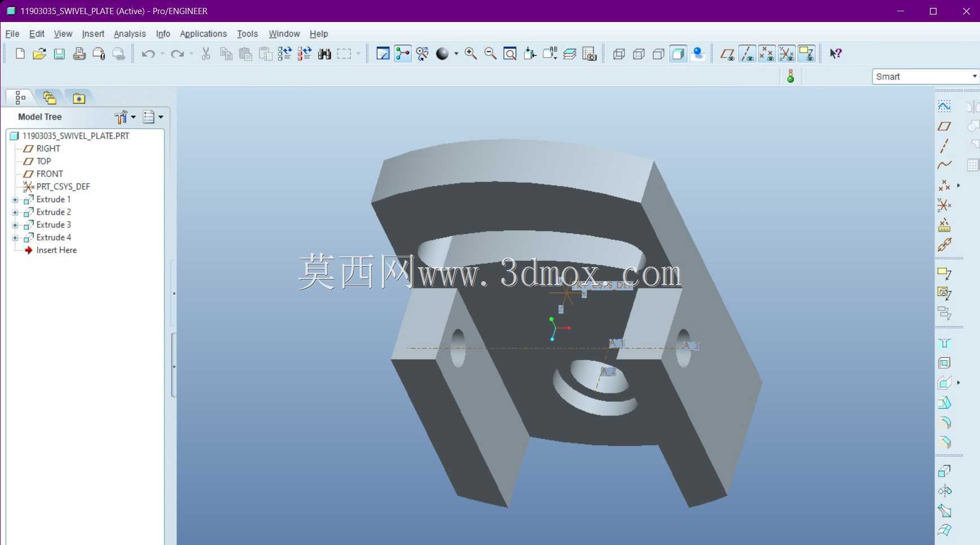Open the Analysis menu
980x545 pixels.
(x=130, y=34)
